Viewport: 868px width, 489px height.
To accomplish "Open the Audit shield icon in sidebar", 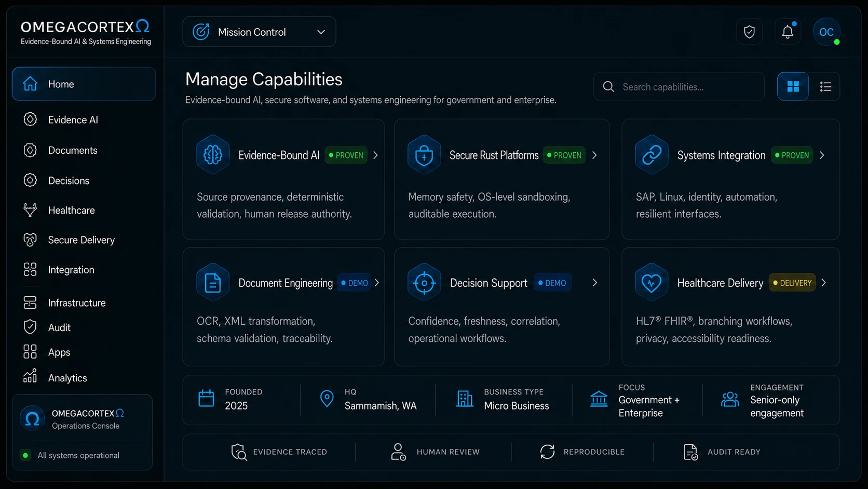I will pyautogui.click(x=30, y=327).
